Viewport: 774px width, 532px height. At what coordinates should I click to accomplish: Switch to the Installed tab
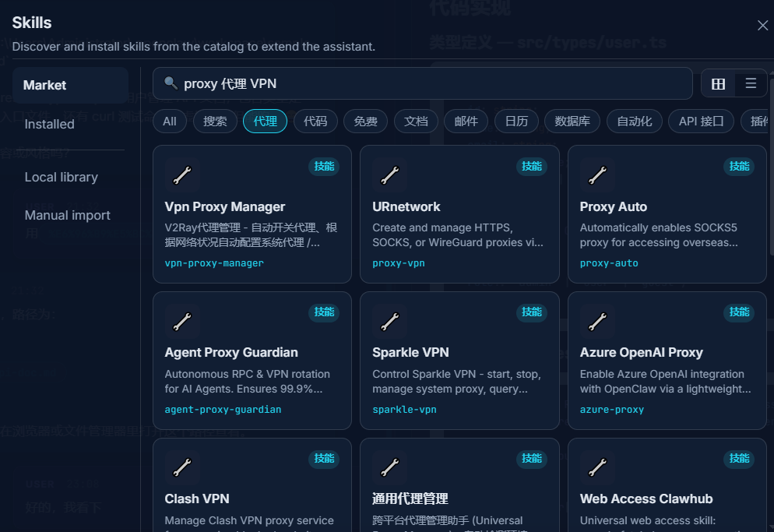49,124
